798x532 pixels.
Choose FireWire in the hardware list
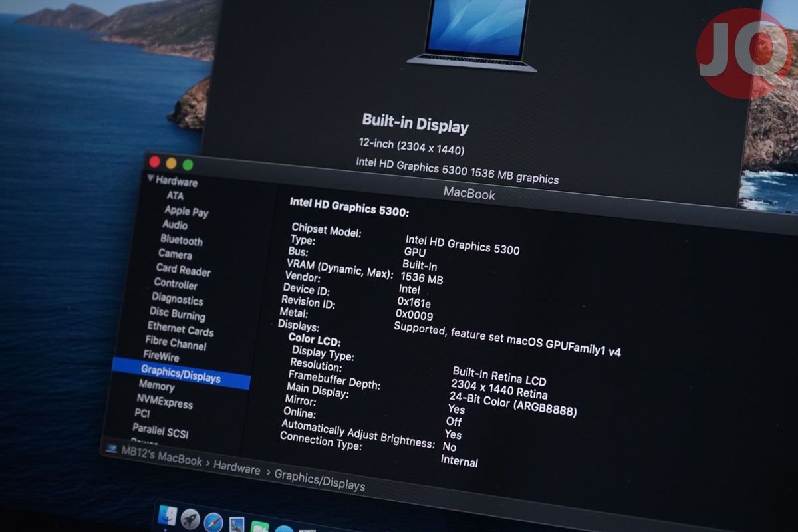[x=161, y=356]
